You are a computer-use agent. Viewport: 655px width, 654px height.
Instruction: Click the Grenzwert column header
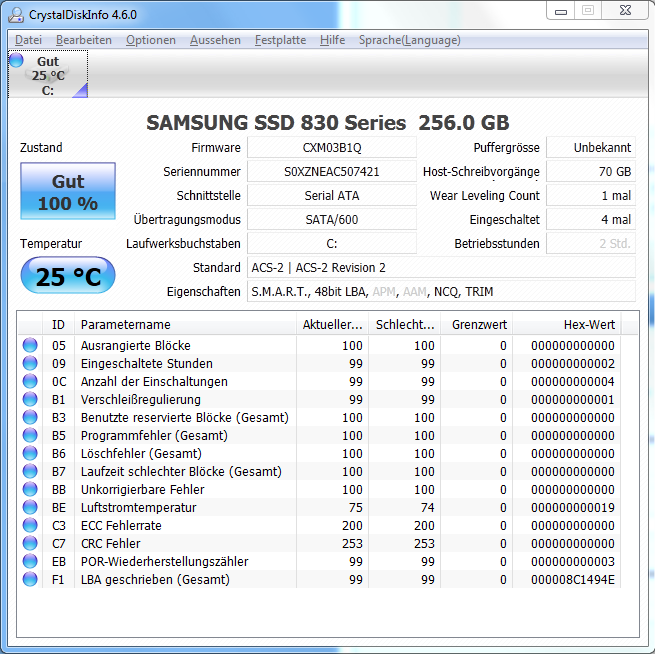click(477, 324)
